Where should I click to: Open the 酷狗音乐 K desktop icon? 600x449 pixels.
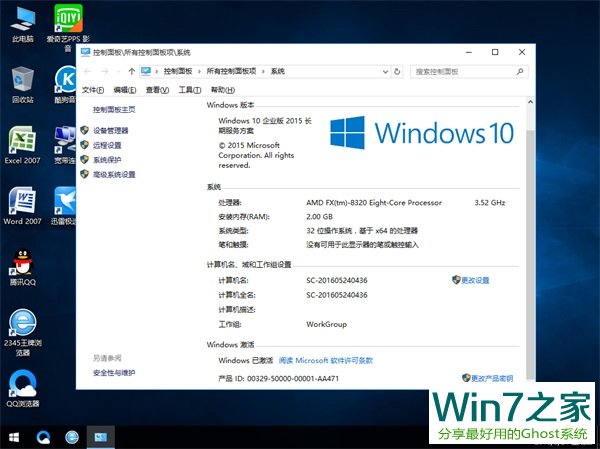(x=66, y=85)
